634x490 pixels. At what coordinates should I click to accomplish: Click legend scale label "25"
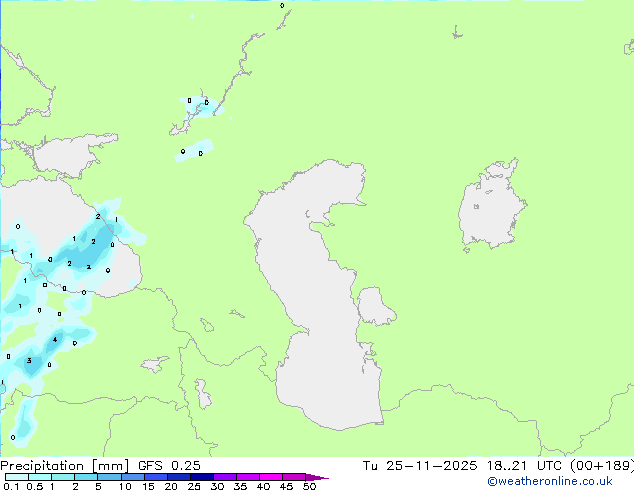(x=194, y=486)
